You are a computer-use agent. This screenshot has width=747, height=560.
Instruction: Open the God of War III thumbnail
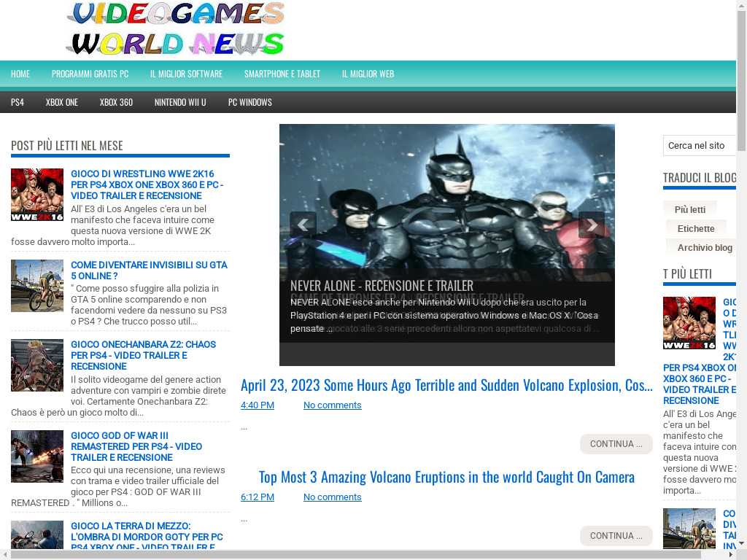pos(37,456)
